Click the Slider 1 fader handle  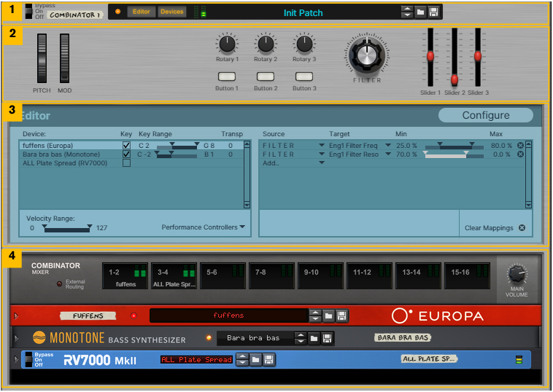[x=430, y=56]
